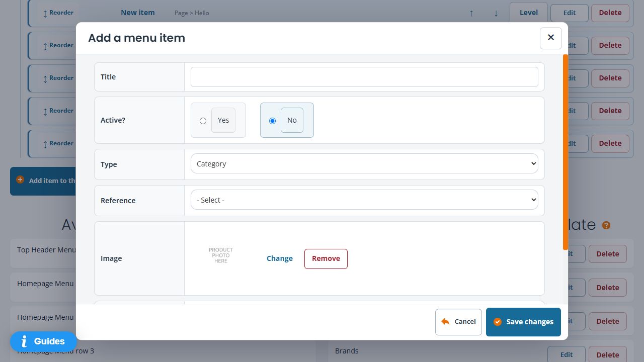This screenshot has width=644, height=362.
Task: Click the orange help question mark icon
Action: (x=606, y=225)
